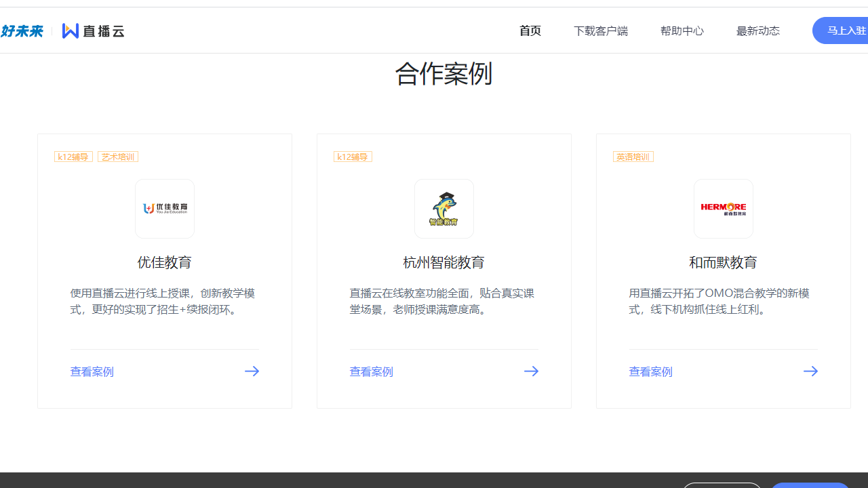868x488 pixels.
Task: Click the 杭州智能教育 dolphin logo
Action: [444, 208]
